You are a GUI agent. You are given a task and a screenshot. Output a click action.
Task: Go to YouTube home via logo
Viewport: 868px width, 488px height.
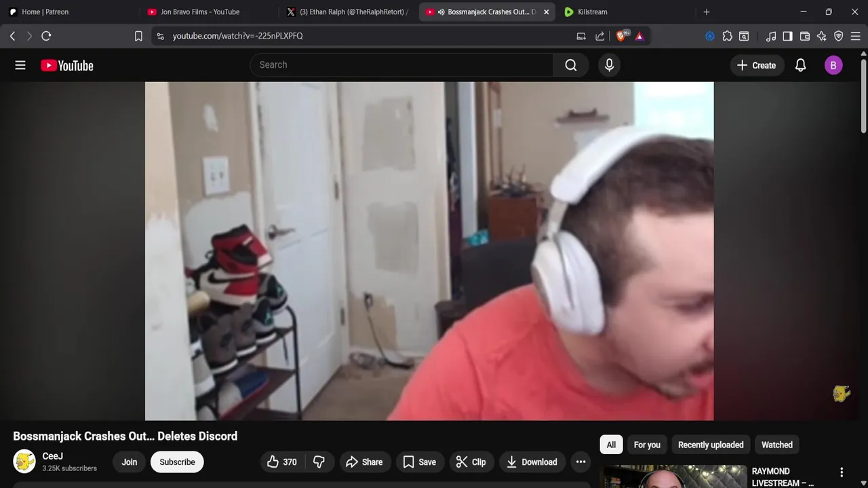click(x=67, y=66)
